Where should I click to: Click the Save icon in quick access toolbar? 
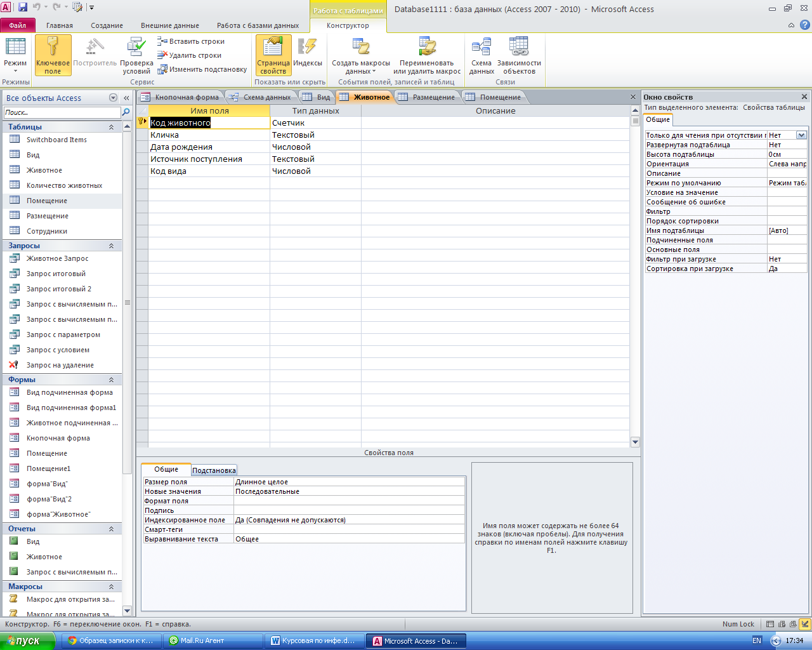[x=23, y=8]
